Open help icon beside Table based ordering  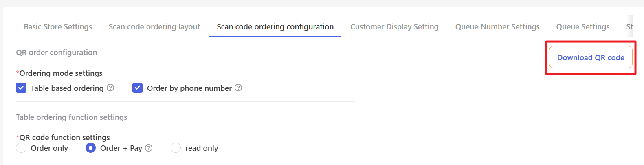point(110,88)
